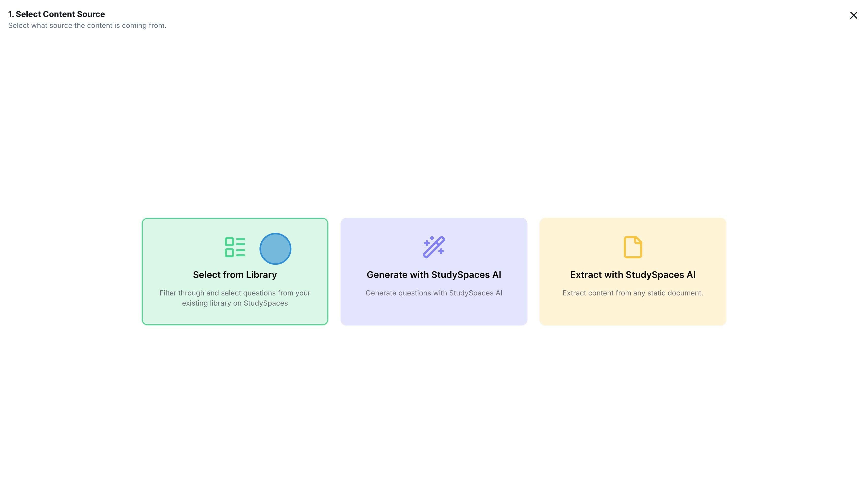Click the purple magic wand icon
The width and height of the screenshot is (868, 500).
click(x=434, y=247)
